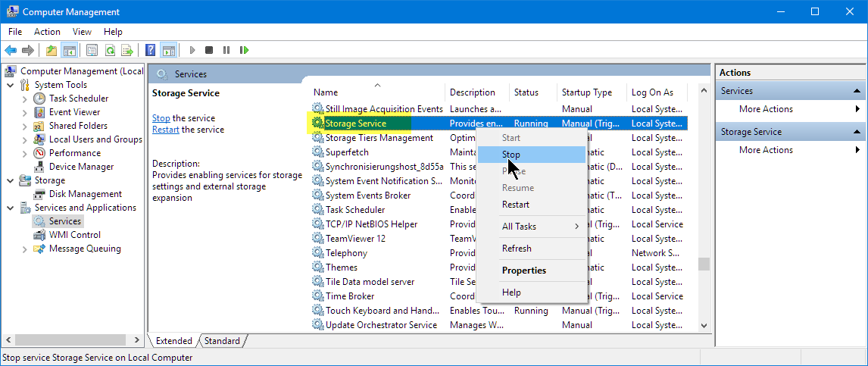Expand the Task Scheduler tree node
Viewport: 868px width, 366px height.
point(25,99)
